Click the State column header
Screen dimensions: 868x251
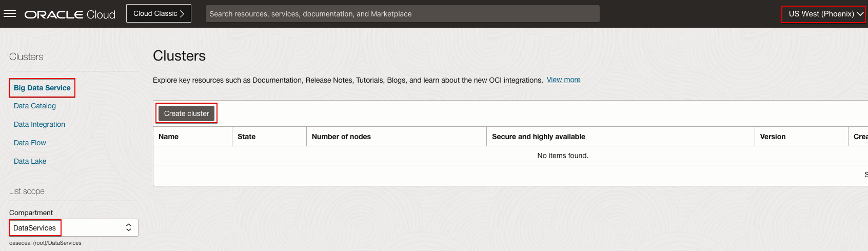(247, 137)
